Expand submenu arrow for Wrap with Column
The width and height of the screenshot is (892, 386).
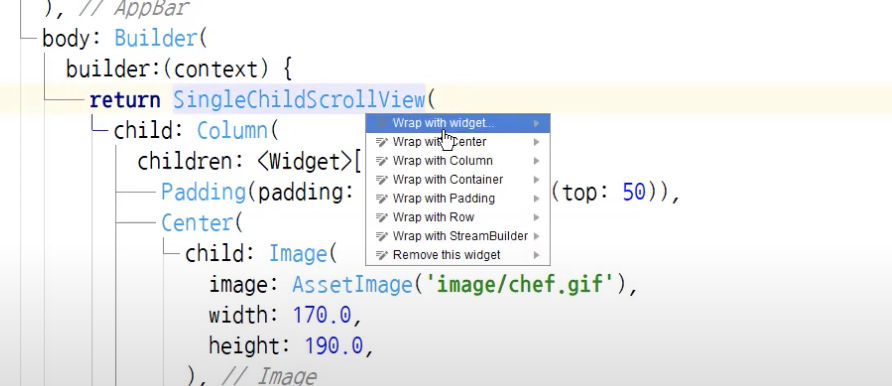click(536, 160)
